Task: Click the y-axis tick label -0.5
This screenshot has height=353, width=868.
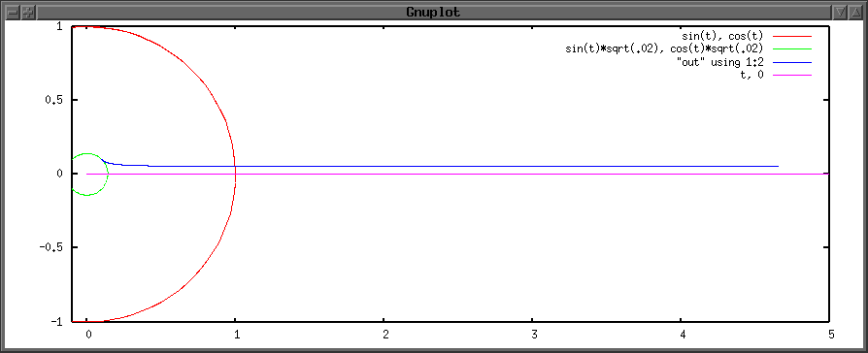Action: (50, 247)
